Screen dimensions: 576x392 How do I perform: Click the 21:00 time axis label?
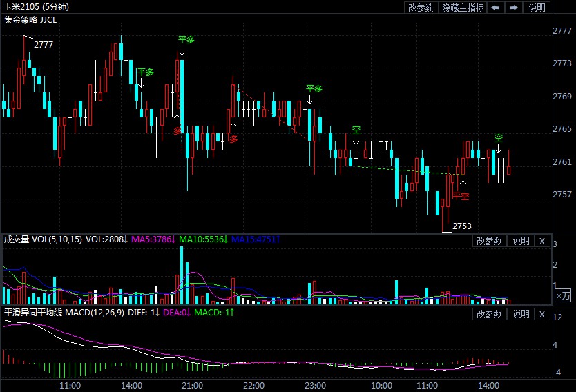tap(192, 386)
